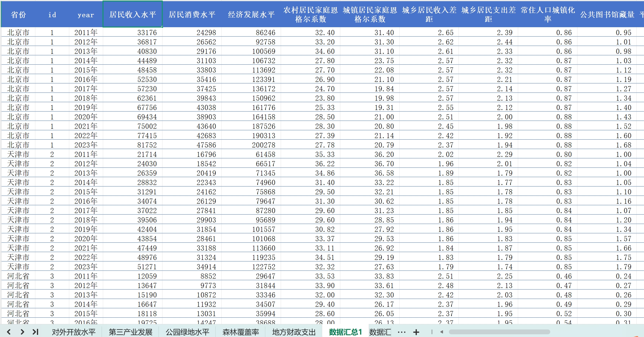Click the 省份 header cell

point(18,15)
